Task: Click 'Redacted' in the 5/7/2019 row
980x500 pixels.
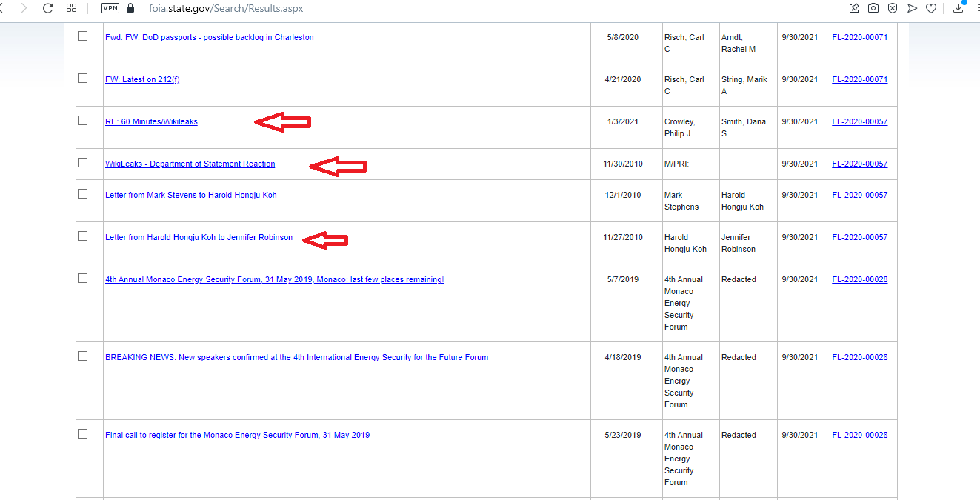Action: (x=739, y=279)
